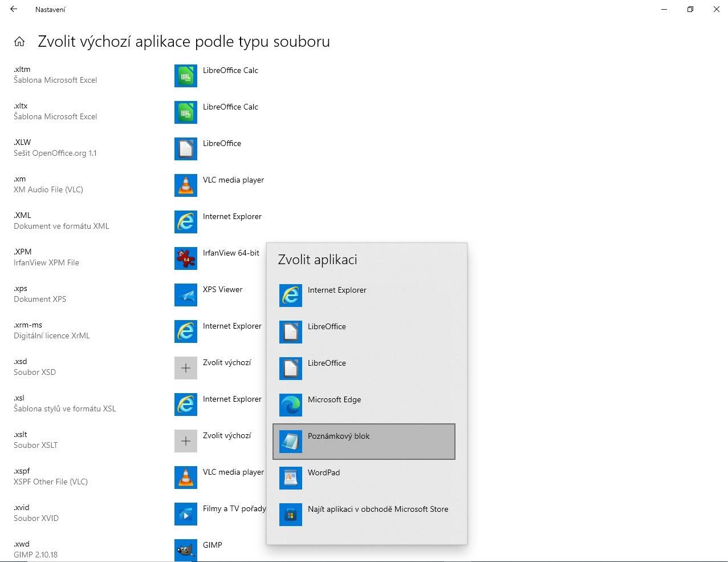Click LibreOffice Calc icon for .xltm
The height and width of the screenshot is (562, 728).
(x=186, y=76)
